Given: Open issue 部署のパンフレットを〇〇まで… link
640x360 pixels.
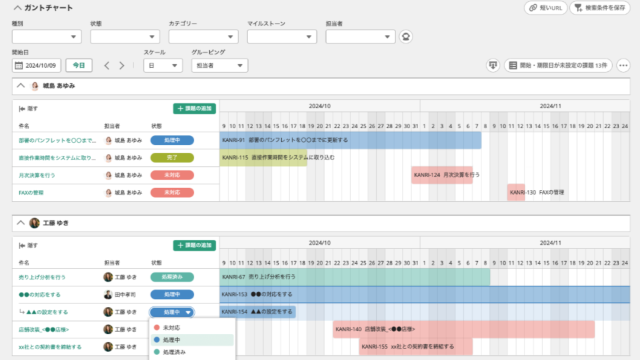Looking at the screenshot, I should pyautogui.click(x=58, y=140).
